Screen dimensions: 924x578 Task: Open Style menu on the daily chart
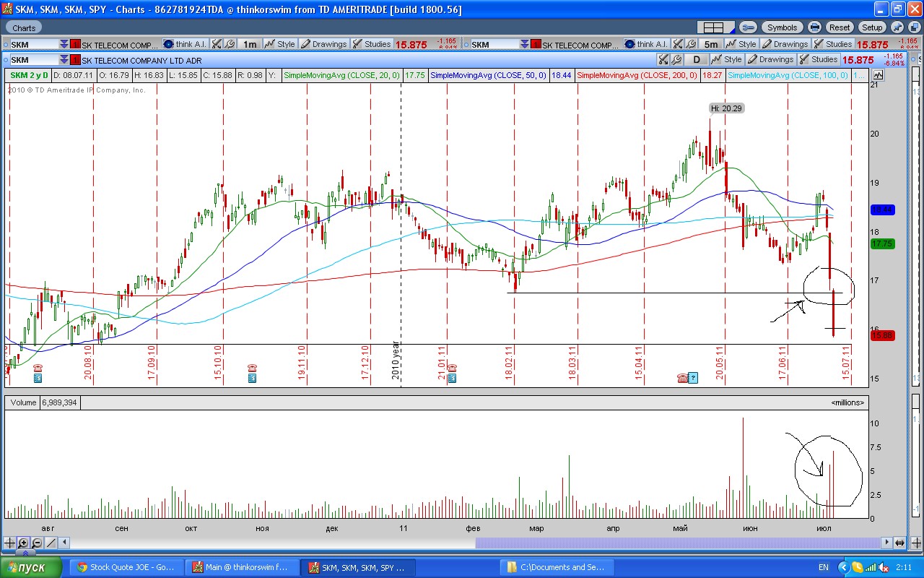pos(727,60)
